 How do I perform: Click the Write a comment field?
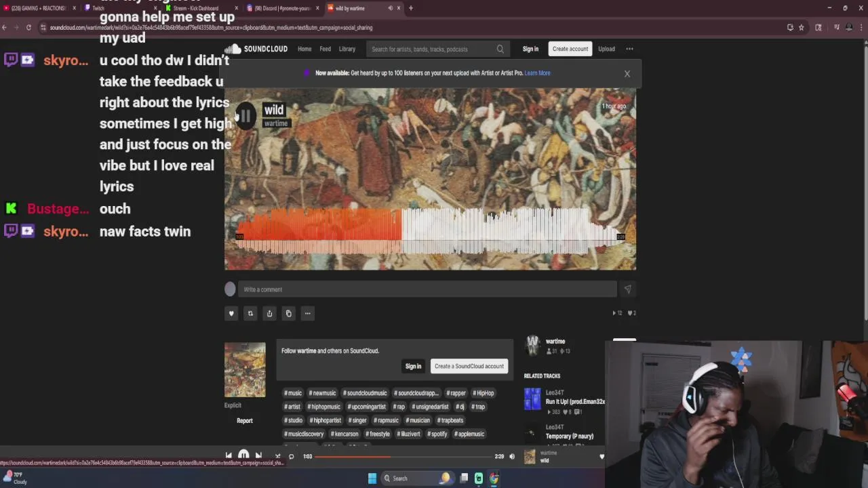point(429,289)
